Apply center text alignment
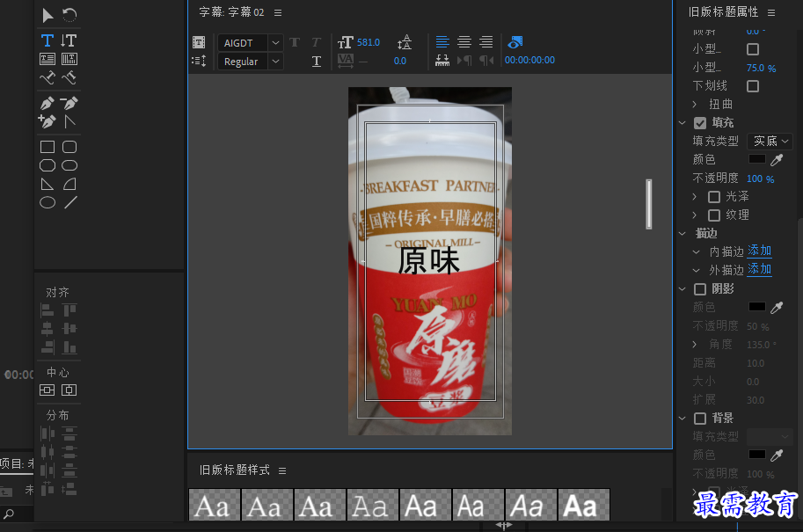The height and width of the screenshot is (532, 803). (464, 41)
